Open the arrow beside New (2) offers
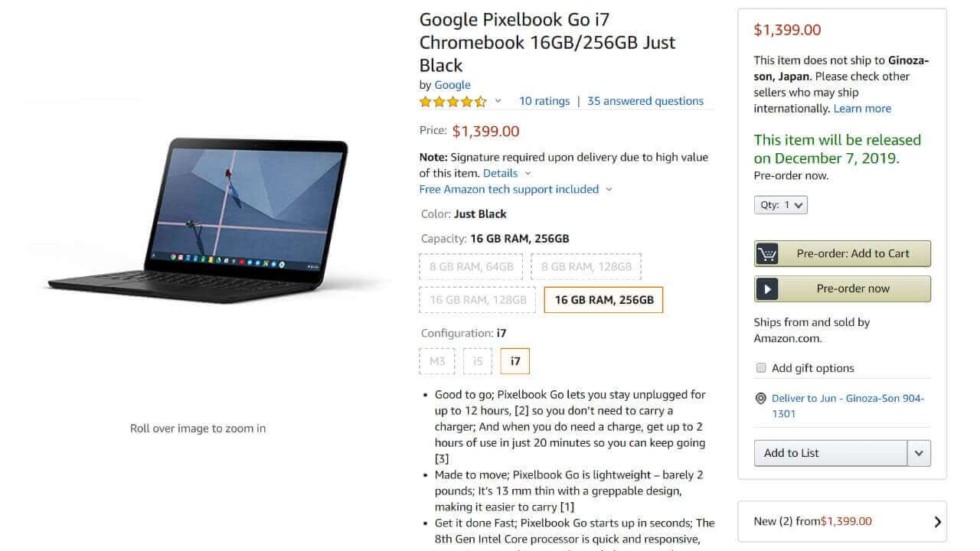The image size is (980, 551). [938, 522]
